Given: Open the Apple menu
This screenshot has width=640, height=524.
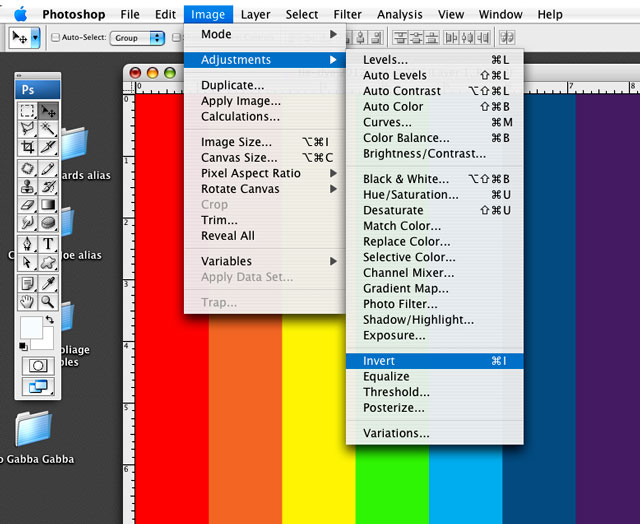Looking at the screenshot, I should pyautogui.click(x=21, y=14).
